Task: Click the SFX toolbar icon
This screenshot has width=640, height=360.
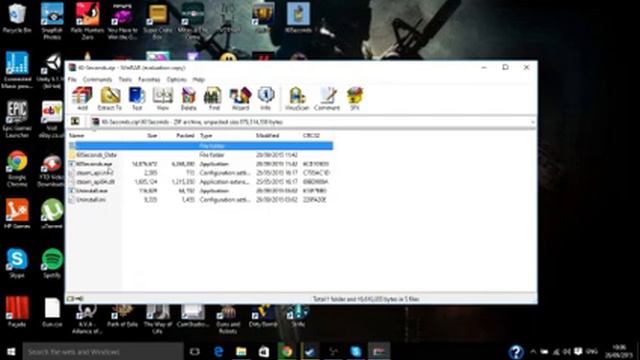Action: pyautogui.click(x=355, y=98)
